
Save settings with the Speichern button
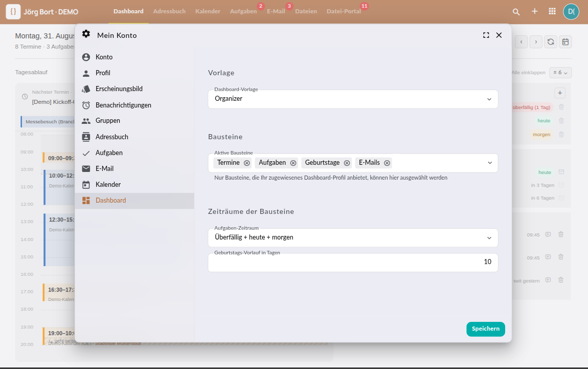[486, 329]
